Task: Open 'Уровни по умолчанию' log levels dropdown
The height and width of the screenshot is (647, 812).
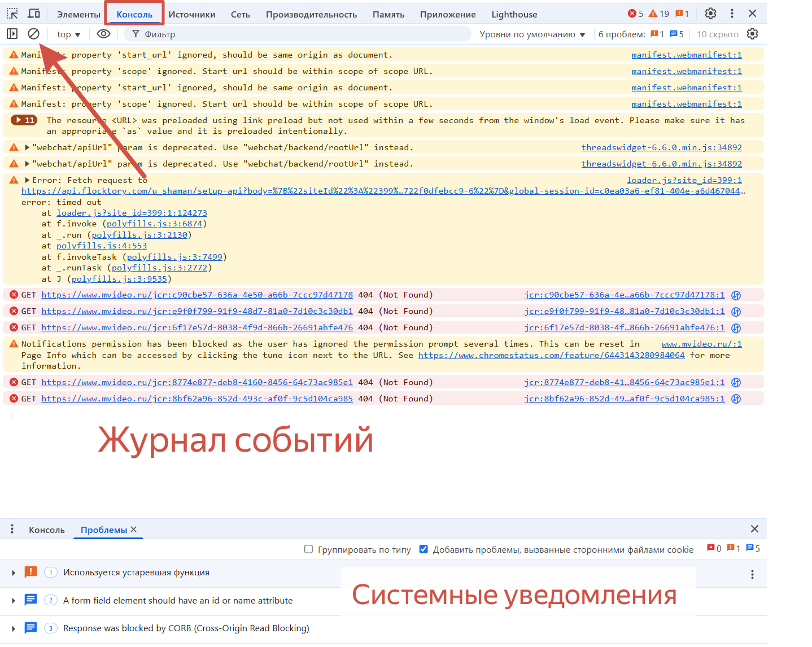Action: click(532, 34)
